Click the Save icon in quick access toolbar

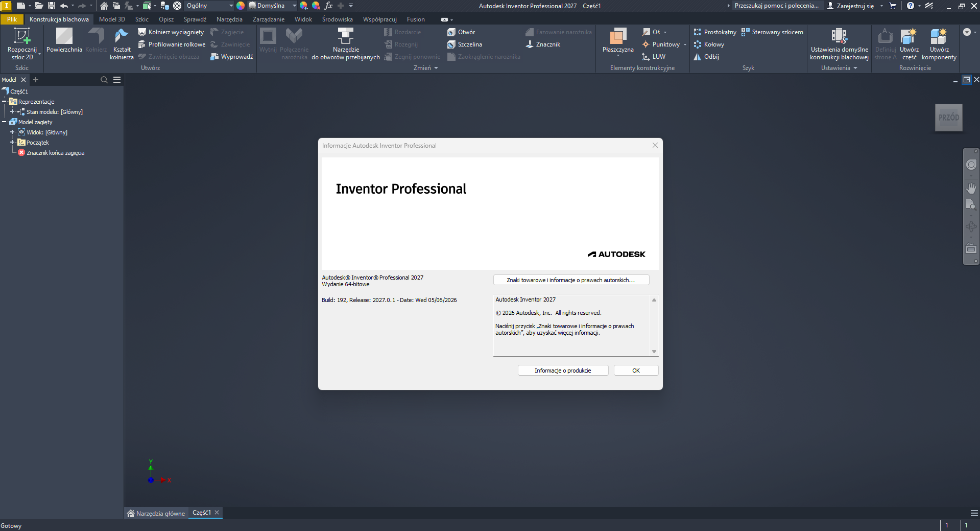click(52, 6)
